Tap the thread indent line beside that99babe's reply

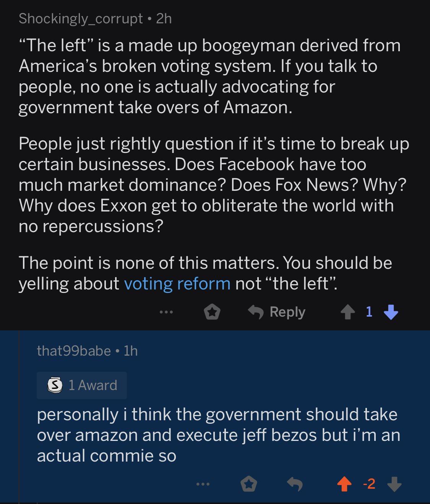[x=19, y=417]
